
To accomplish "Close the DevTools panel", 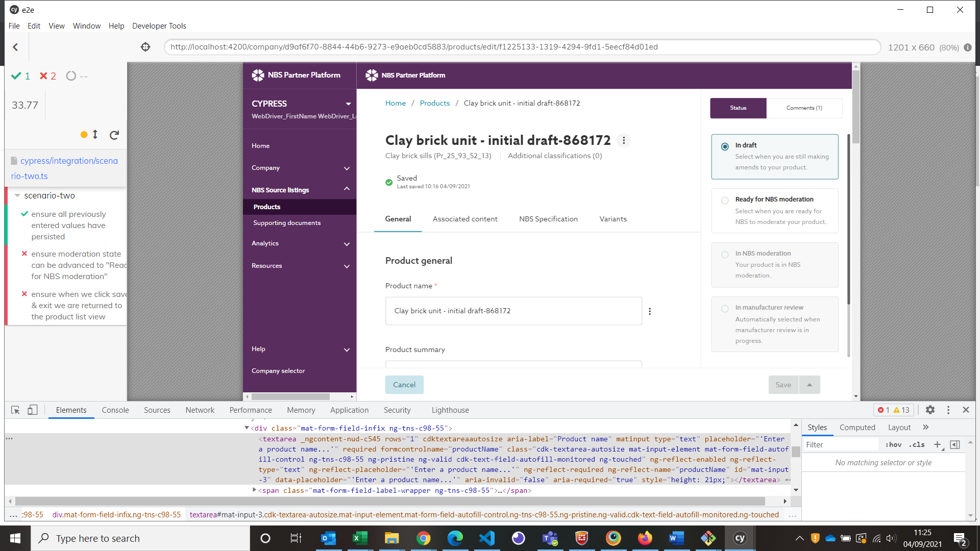I will click(x=966, y=410).
